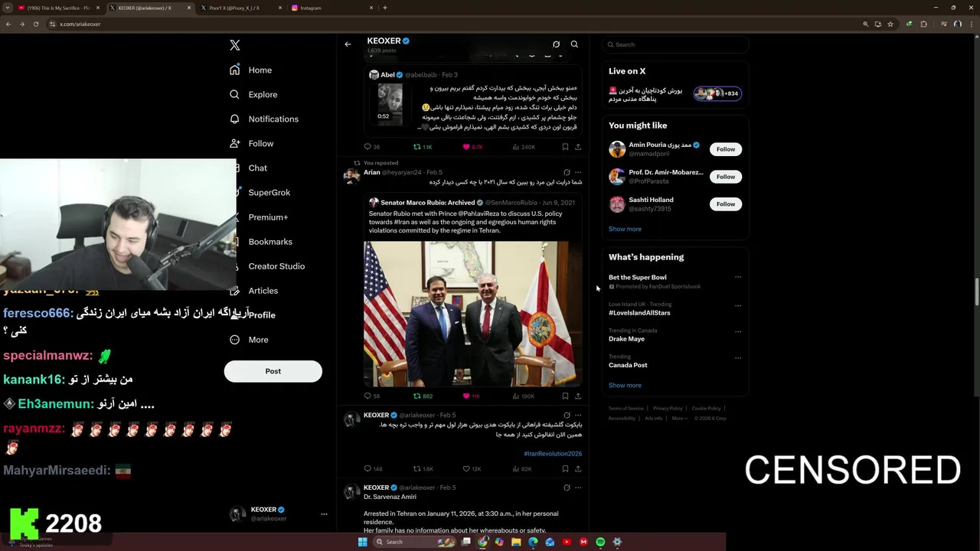The width and height of the screenshot is (980, 551).
Task: Open the Explore page
Action: (263, 95)
